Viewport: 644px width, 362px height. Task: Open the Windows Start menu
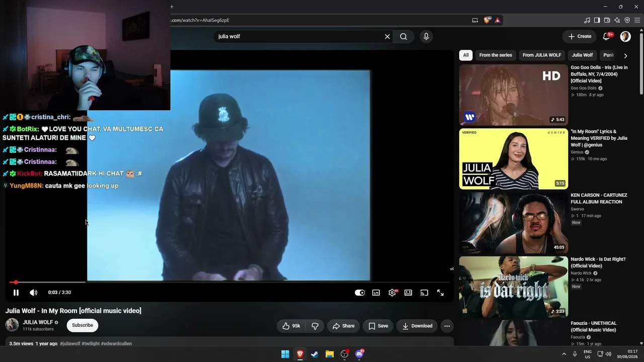(285, 354)
